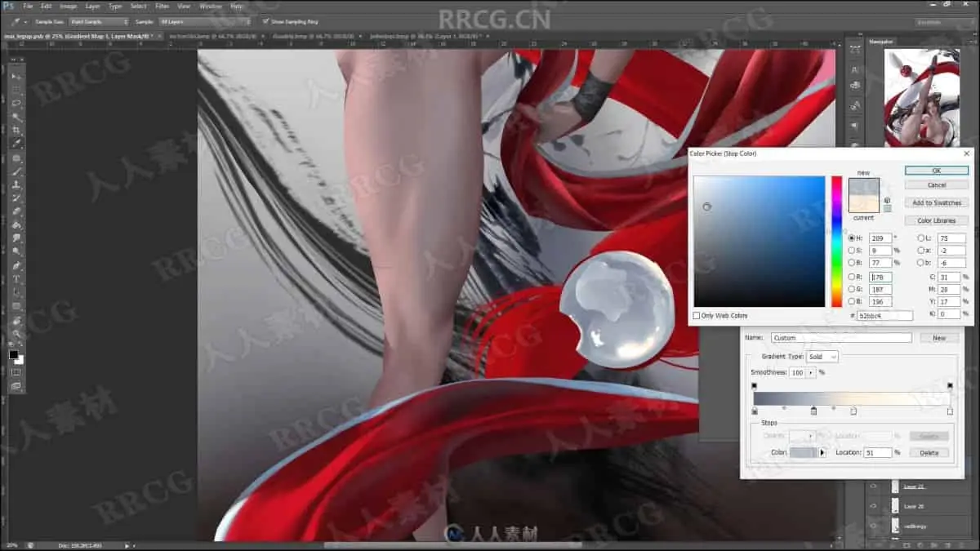
Task: Select the Crop tool
Action: pyautogui.click(x=16, y=130)
